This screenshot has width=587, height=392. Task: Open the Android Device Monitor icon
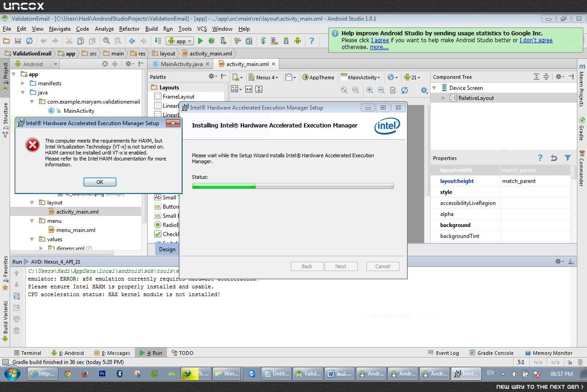pos(297,41)
